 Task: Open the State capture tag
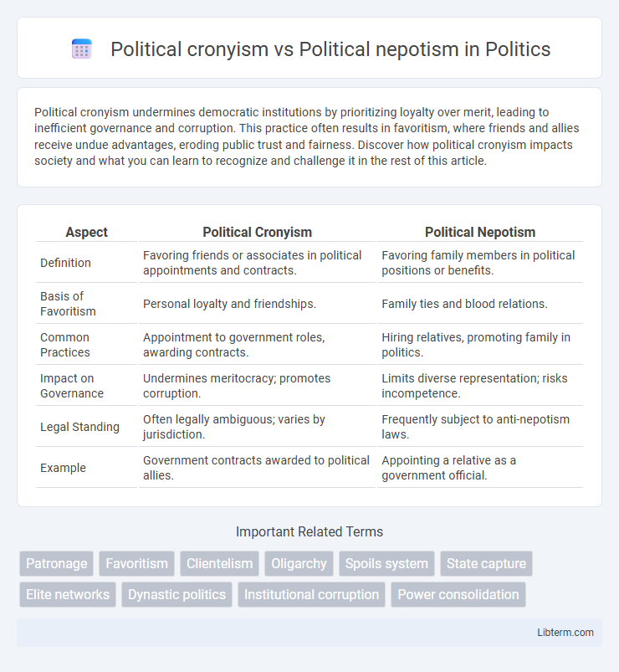[486, 563]
